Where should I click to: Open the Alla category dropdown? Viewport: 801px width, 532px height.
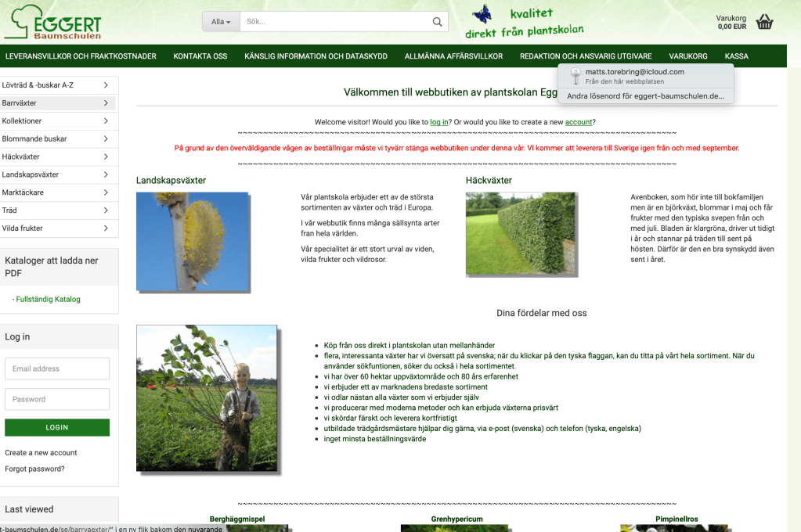[x=221, y=22]
